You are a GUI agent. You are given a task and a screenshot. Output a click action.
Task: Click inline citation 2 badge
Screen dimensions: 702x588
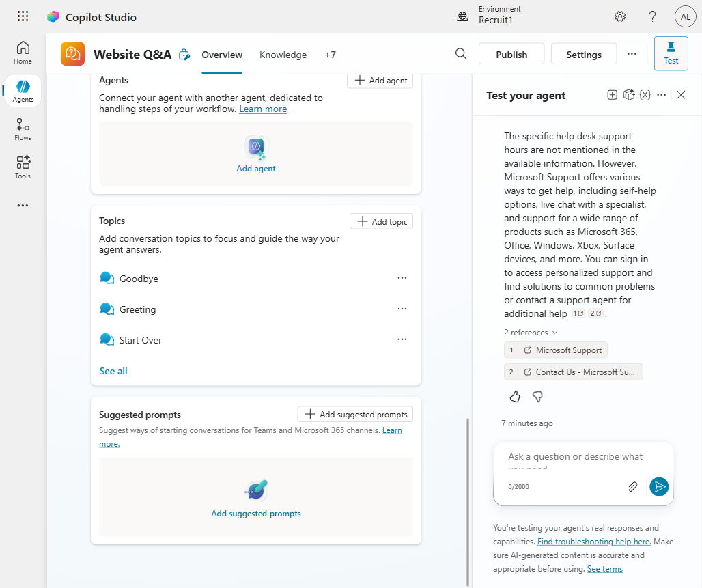pos(595,313)
